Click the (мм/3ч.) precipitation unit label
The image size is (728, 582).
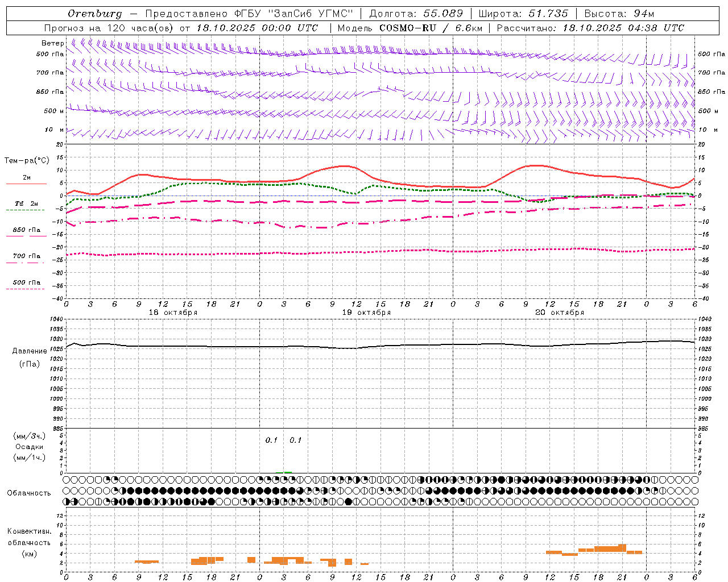(x=29, y=436)
